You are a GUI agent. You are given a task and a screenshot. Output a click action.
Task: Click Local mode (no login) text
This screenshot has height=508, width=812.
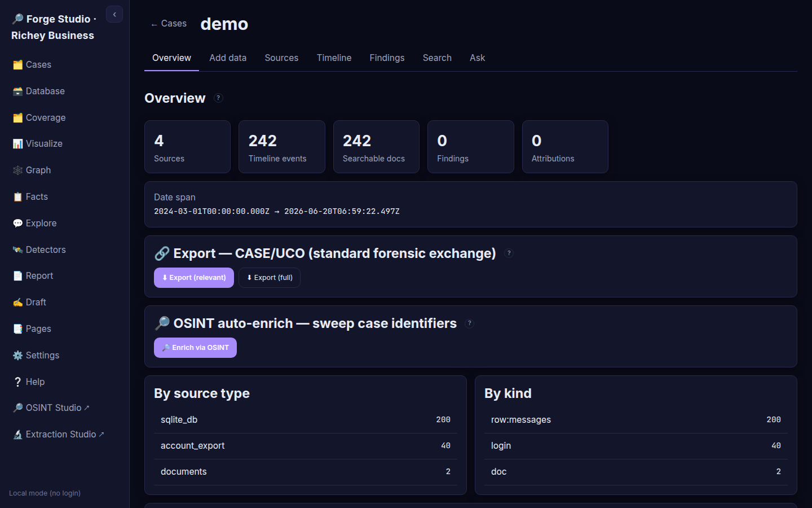pyautogui.click(x=45, y=493)
